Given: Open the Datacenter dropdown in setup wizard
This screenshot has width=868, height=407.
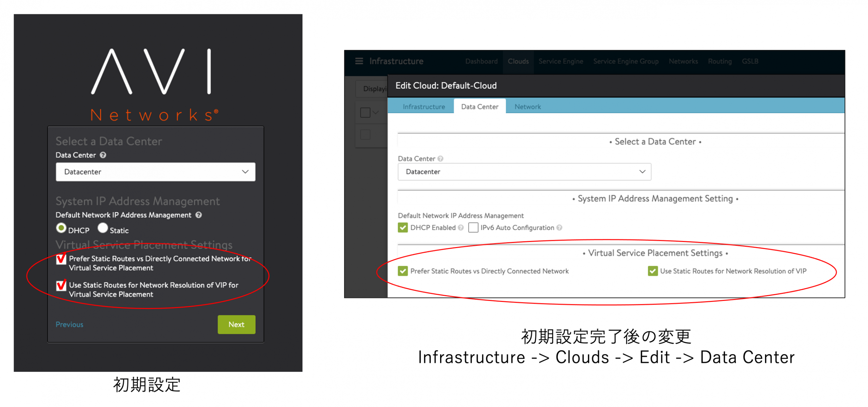Looking at the screenshot, I should click(156, 172).
